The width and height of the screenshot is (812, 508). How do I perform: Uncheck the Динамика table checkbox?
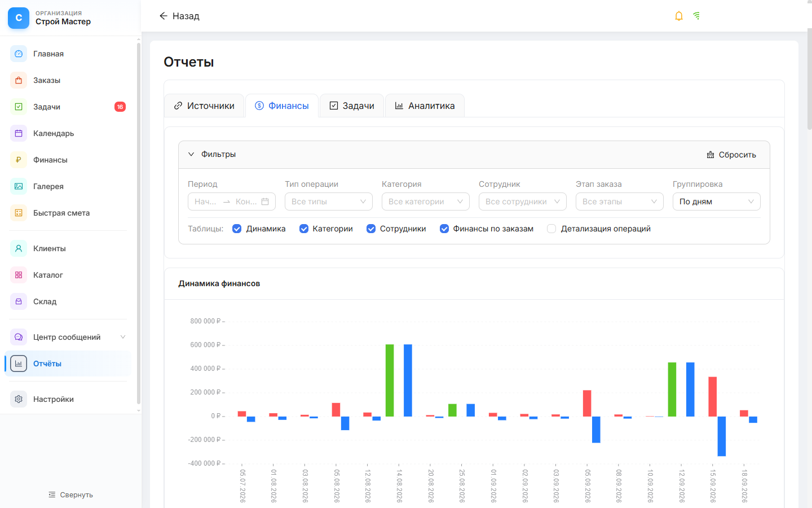point(237,229)
